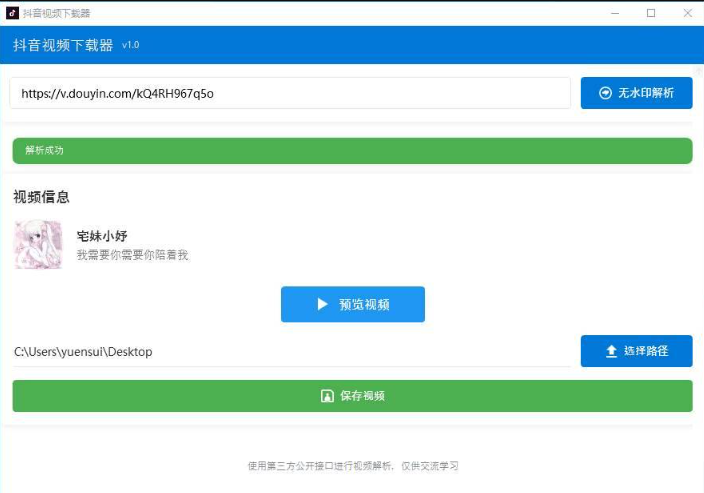704x493 pixels.
Task: Click the 解析成功 green status bar
Action: point(352,150)
